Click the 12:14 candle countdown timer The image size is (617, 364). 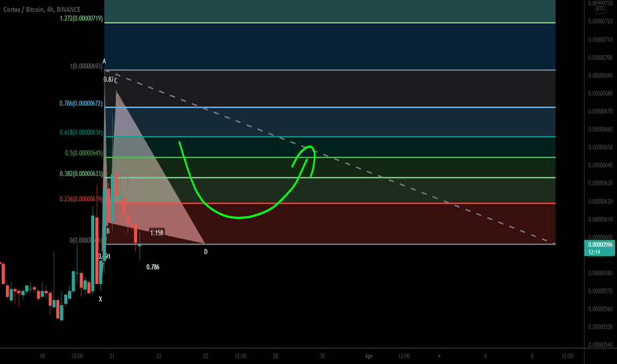[x=594, y=252]
